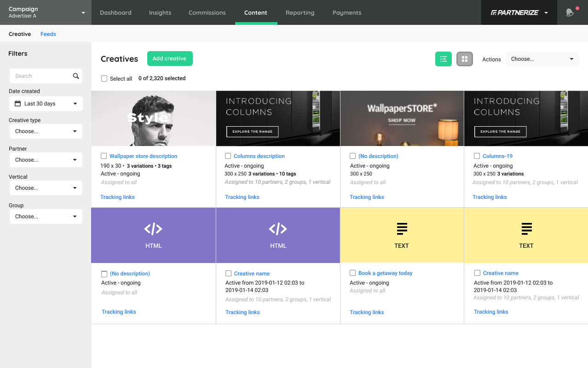Click the notification bell icon
This screenshot has height=368, width=588.
[x=570, y=12]
